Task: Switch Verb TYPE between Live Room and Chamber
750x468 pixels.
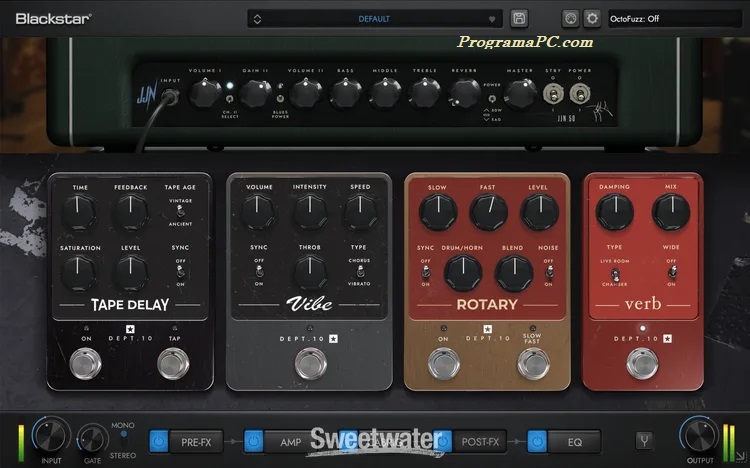Action: pos(615,274)
